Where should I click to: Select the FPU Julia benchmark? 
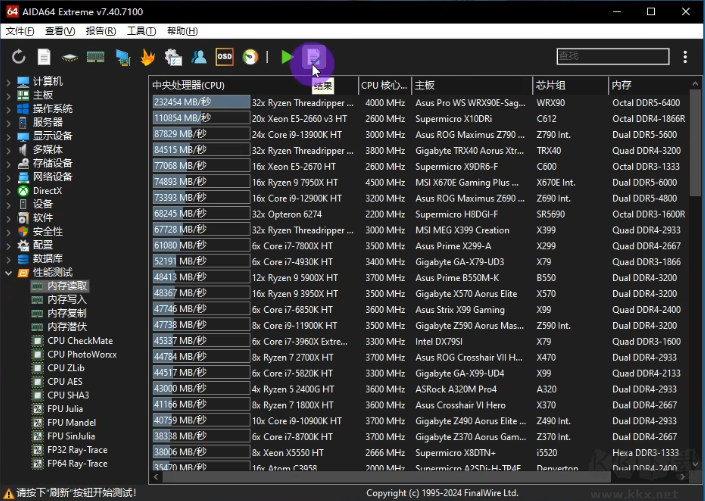[x=65, y=409]
